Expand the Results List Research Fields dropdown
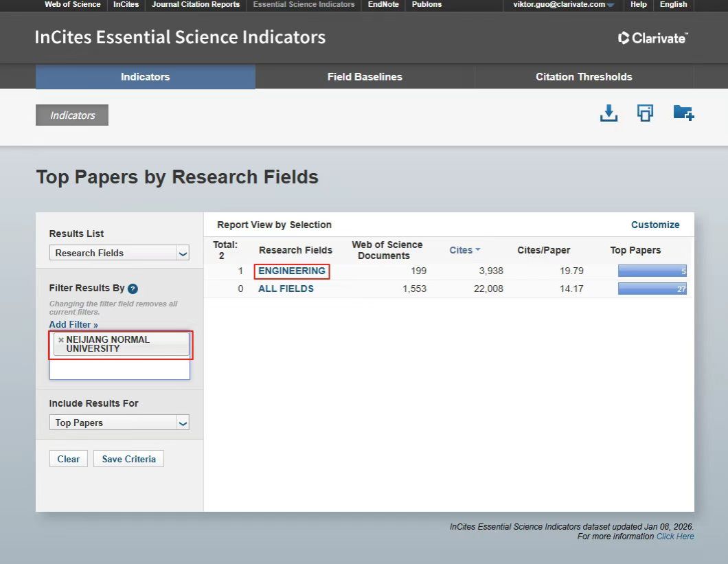Image resolution: width=728 pixels, height=564 pixels. click(183, 253)
